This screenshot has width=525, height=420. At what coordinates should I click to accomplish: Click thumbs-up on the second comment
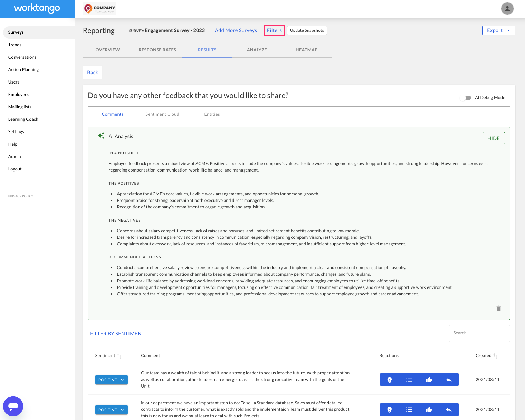coord(429,410)
